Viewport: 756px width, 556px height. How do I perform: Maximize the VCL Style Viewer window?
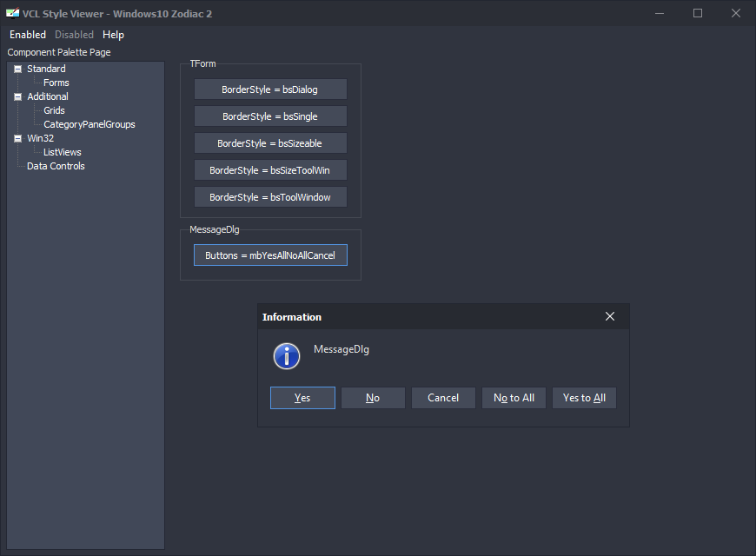[x=698, y=13]
